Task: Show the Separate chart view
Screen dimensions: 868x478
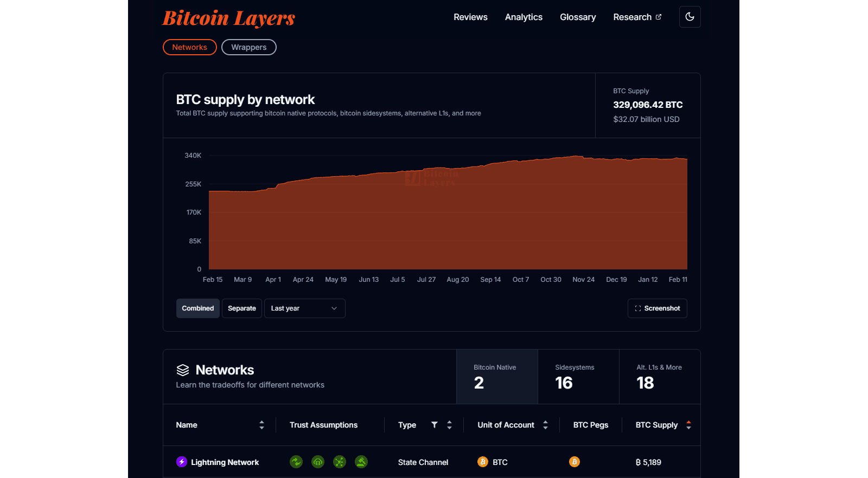Action: point(241,308)
